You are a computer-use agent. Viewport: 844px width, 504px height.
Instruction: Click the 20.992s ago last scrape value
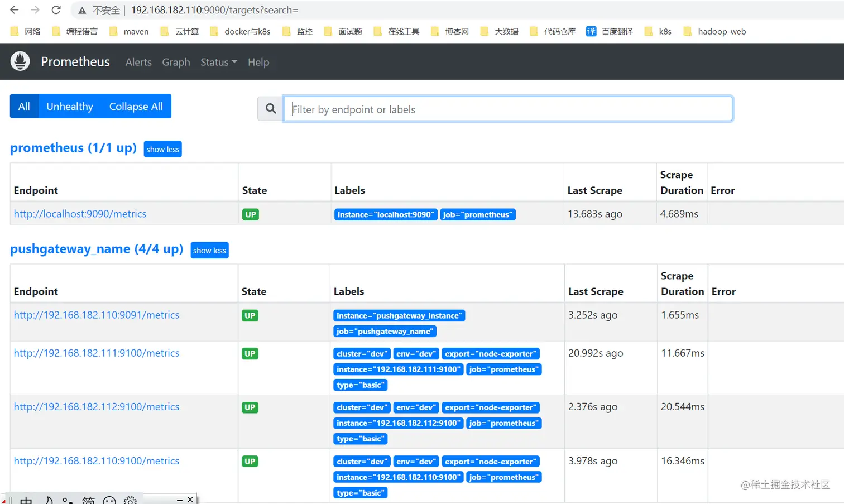point(596,353)
